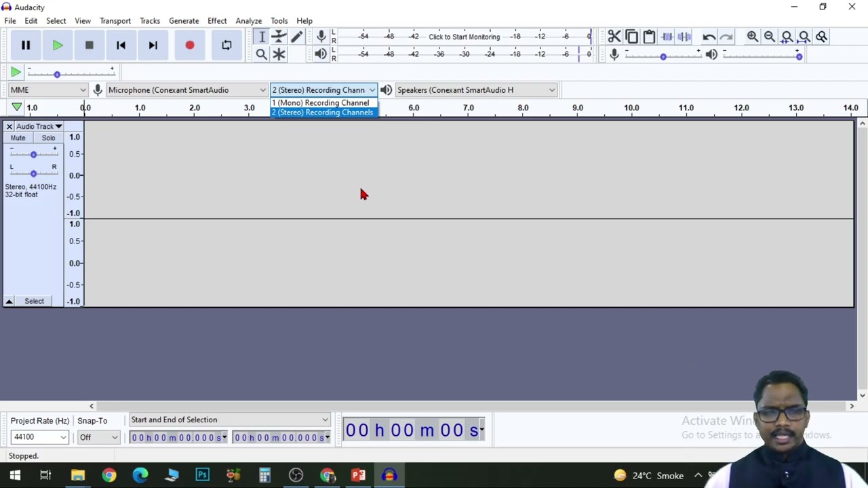This screenshot has height=488, width=868.
Task: Adjust the playback speed slider
Action: click(57, 74)
